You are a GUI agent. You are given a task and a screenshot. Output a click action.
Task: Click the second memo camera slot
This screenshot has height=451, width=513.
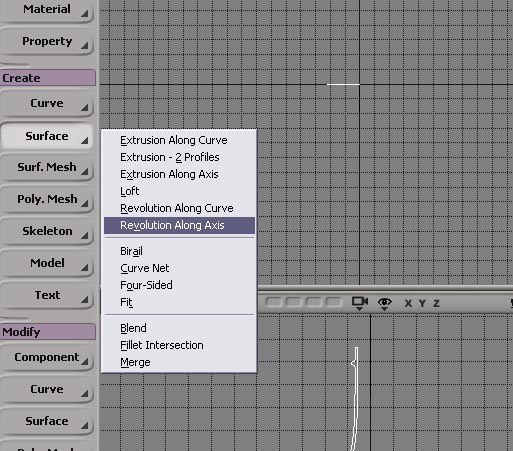coord(294,302)
